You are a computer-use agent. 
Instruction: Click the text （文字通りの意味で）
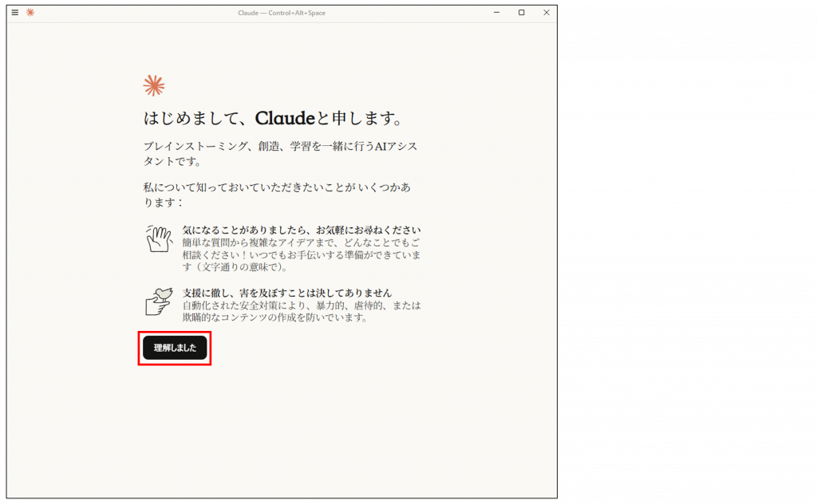click(239, 267)
